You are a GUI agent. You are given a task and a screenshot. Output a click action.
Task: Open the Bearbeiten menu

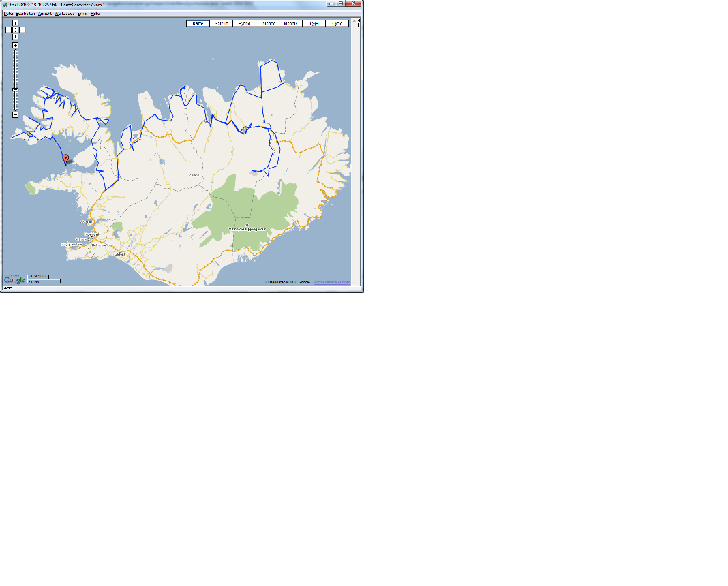point(25,14)
